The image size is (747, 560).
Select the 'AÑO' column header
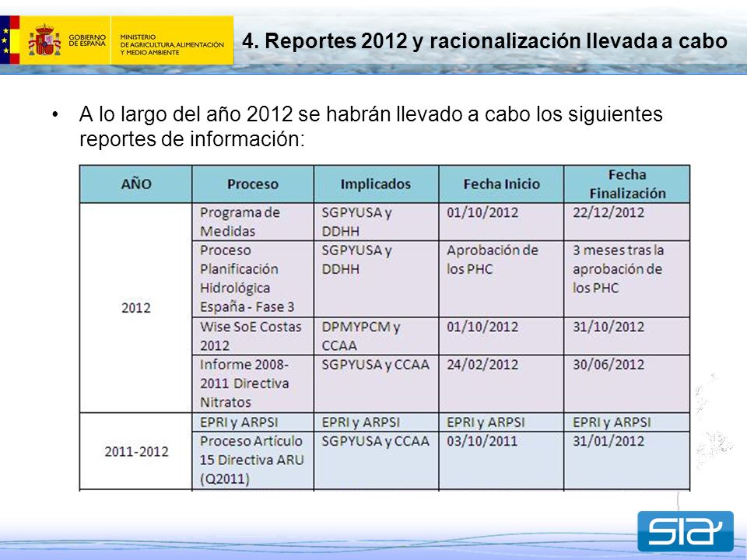[x=136, y=184]
